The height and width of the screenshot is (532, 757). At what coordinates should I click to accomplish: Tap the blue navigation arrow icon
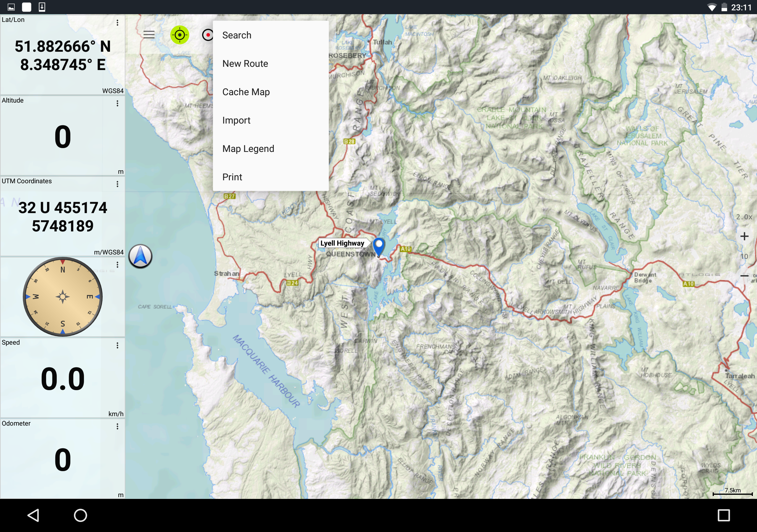140,256
